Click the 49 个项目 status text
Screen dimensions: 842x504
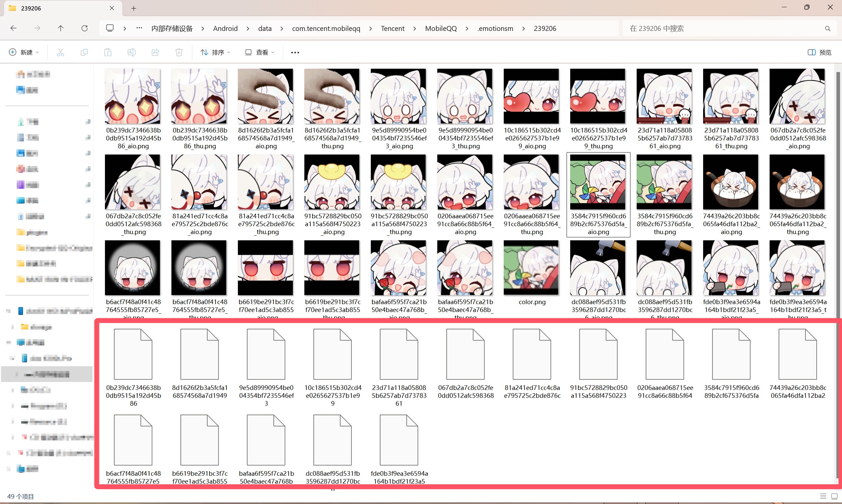click(20, 496)
